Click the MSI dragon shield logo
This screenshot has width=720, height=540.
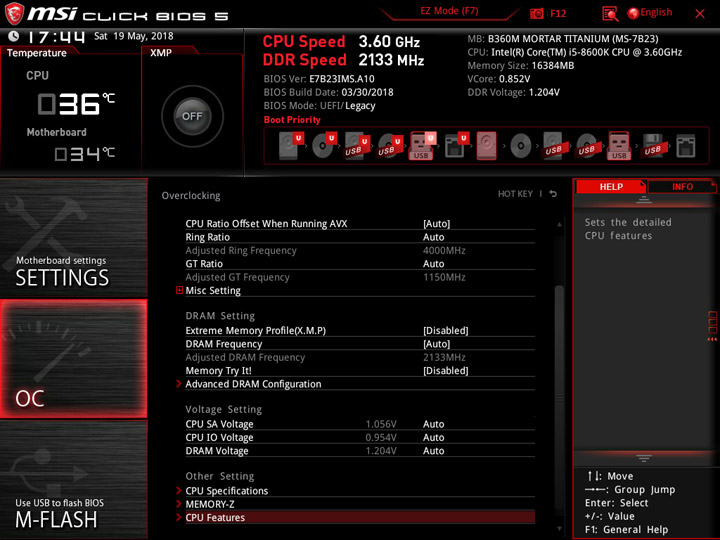[x=13, y=13]
